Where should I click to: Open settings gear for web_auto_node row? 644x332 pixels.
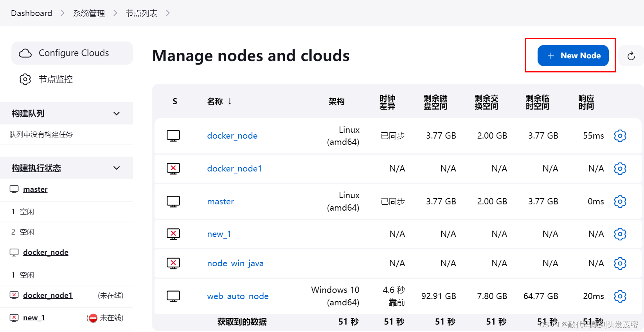(x=620, y=296)
